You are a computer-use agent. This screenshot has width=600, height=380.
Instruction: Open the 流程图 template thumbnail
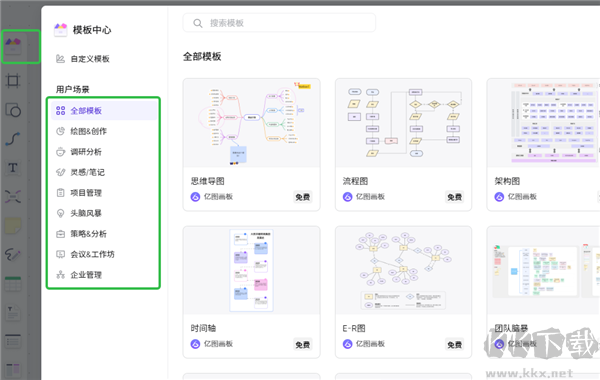coord(403,123)
